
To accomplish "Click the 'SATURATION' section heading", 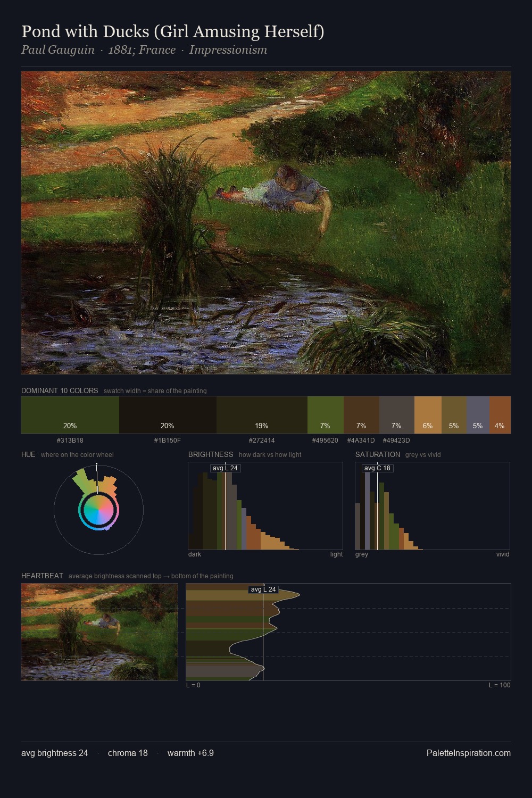I will coord(378,454).
